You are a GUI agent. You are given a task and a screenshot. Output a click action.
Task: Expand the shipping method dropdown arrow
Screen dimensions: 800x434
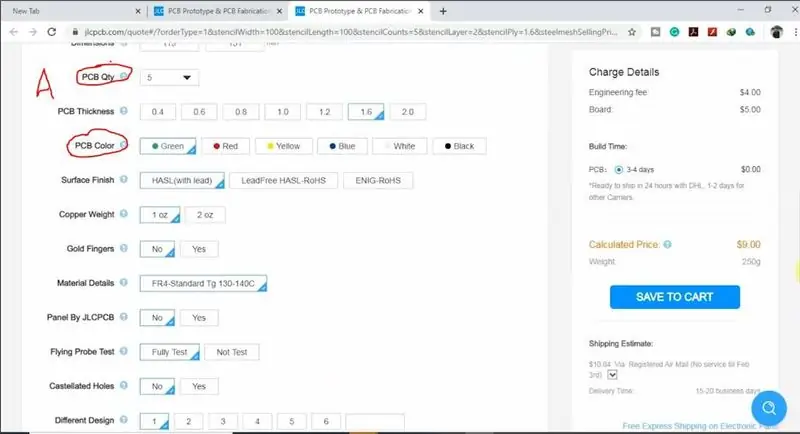(x=612, y=375)
